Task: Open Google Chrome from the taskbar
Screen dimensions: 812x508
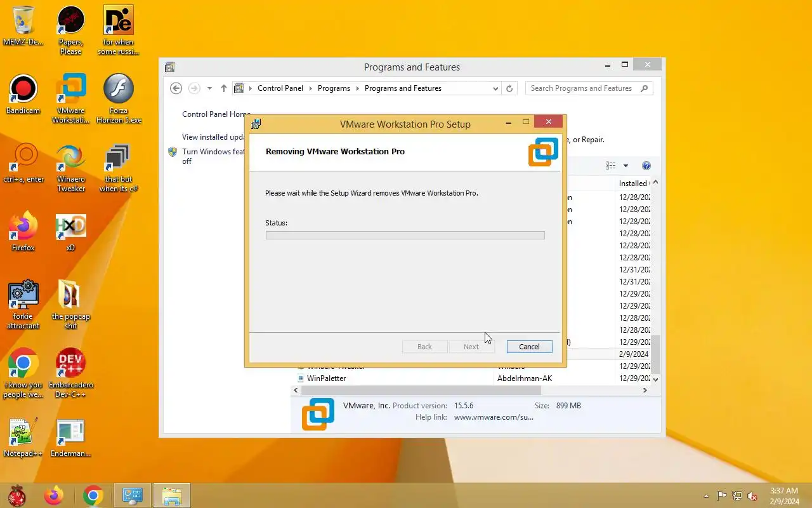Action: pyautogui.click(x=93, y=495)
